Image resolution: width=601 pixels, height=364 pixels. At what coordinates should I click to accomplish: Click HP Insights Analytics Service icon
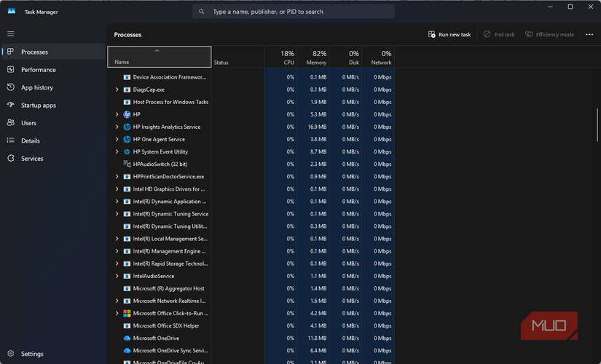[x=127, y=127]
